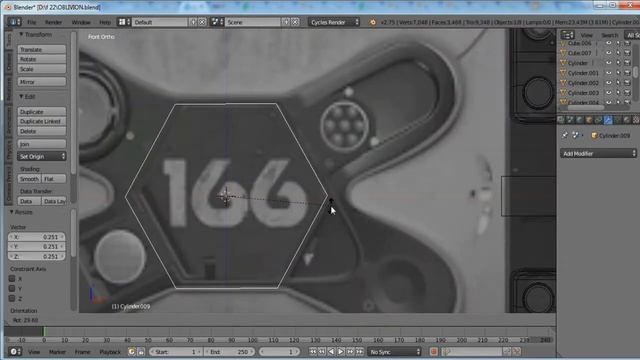Open the File menu

click(31, 22)
